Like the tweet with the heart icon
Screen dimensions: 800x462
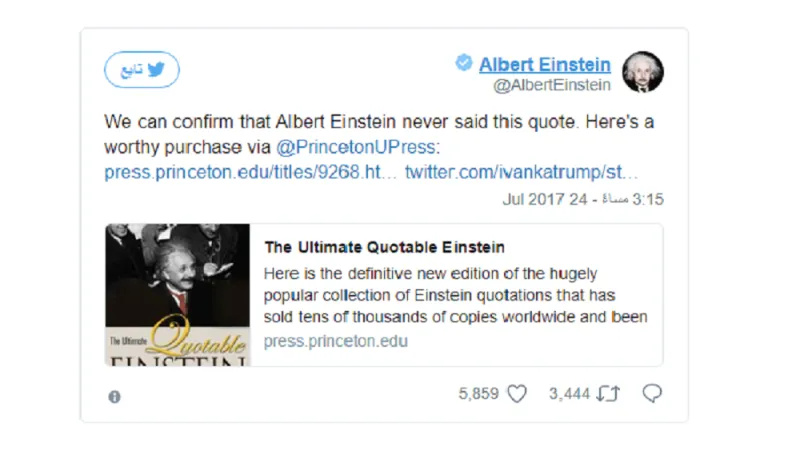point(517,394)
